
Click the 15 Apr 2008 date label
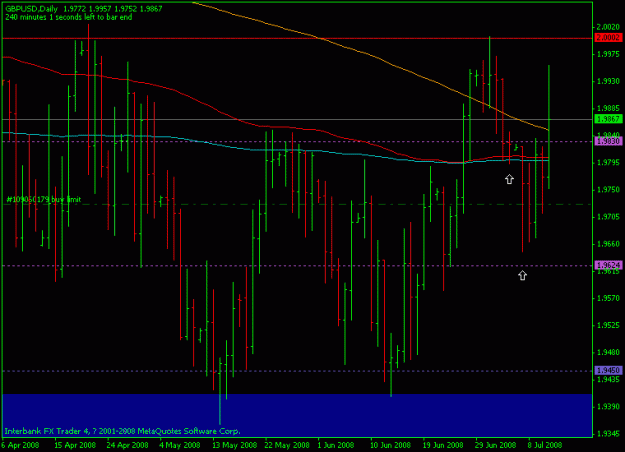click(75, 445)
